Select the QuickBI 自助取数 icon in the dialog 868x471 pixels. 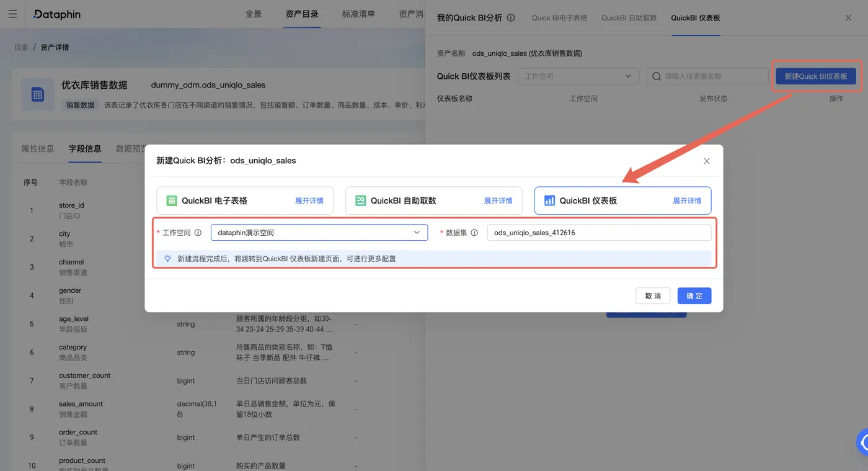click(x=361, y=200)
